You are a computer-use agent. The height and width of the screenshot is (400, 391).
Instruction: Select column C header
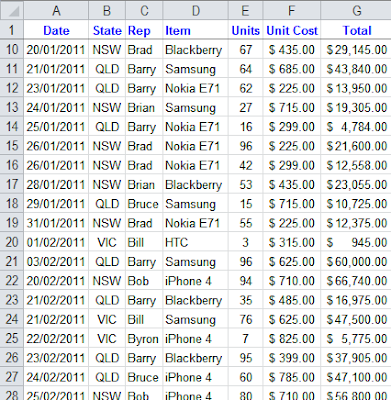144,10
